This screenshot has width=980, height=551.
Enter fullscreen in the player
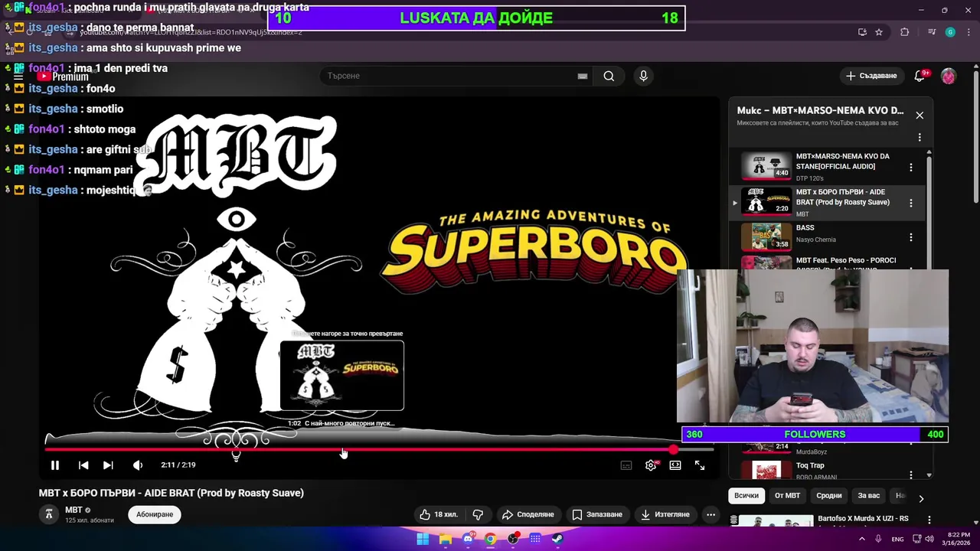click(x=700, y=465)
